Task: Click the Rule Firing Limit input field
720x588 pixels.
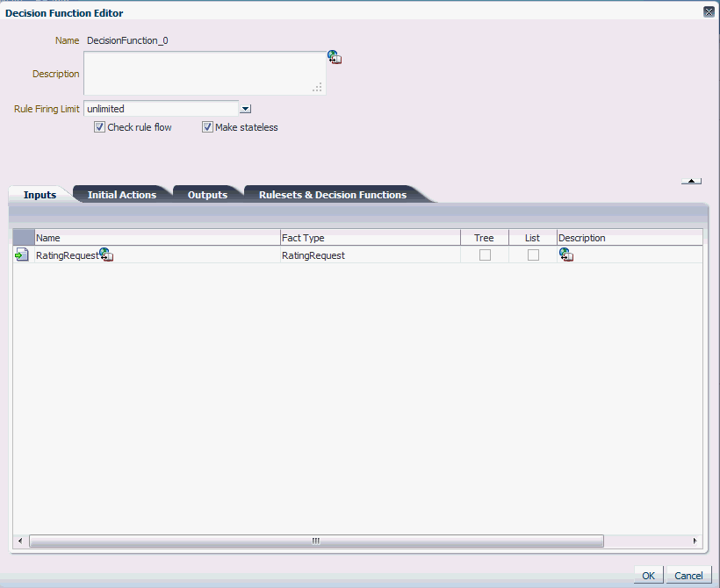Action: point(162,109)
